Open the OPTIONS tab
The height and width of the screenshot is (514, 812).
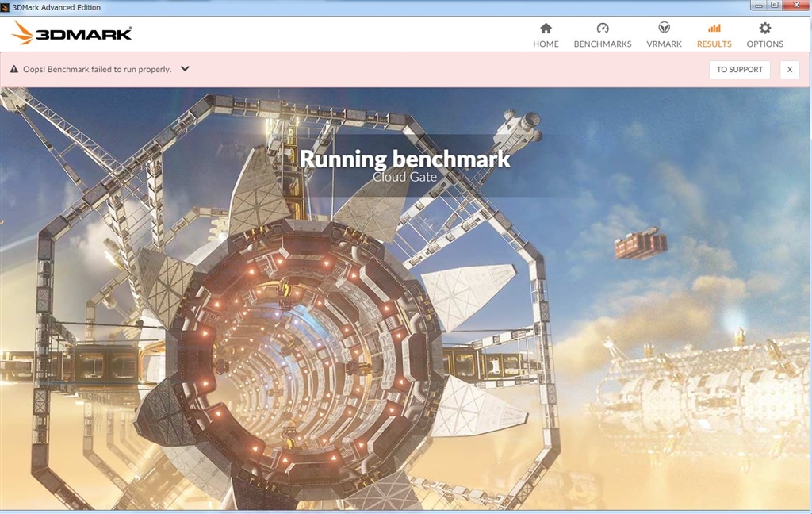click(x=764, y=35)
